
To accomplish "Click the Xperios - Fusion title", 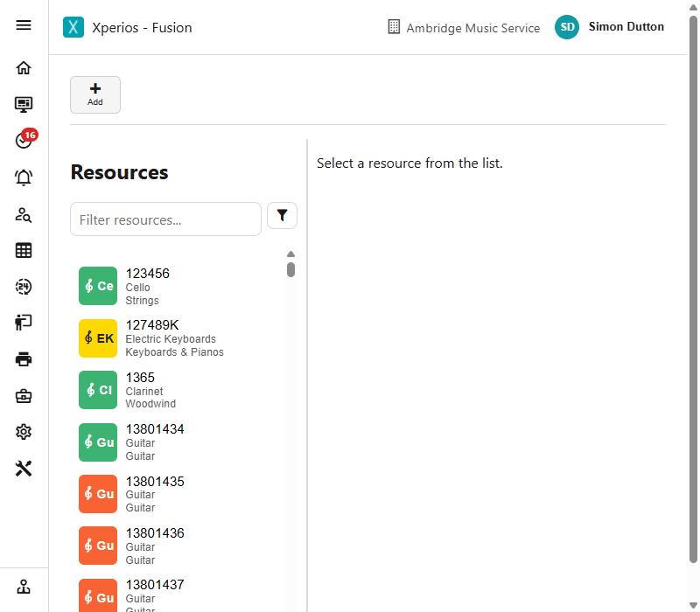I will 142,28.
